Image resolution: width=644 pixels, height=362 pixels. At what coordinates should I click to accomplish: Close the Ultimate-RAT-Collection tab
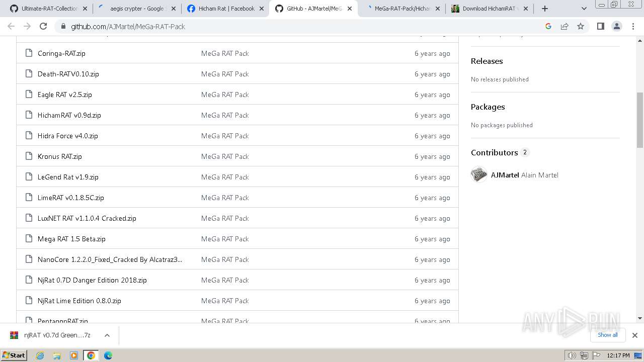point(85,9)
